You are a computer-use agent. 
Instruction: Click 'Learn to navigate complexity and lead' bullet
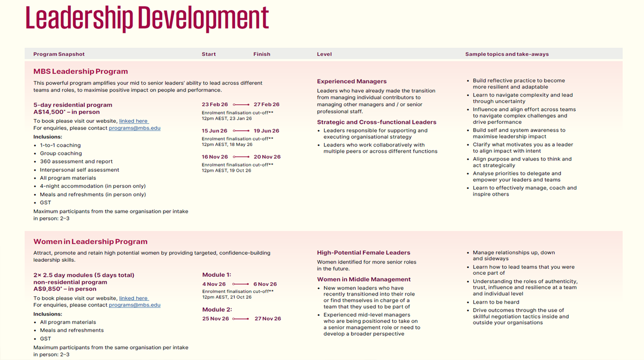[523, 95]
